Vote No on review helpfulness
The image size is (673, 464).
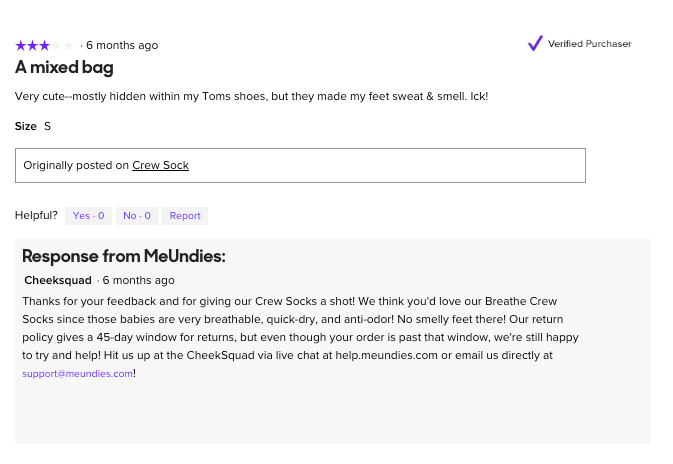[x=135, y=216]
